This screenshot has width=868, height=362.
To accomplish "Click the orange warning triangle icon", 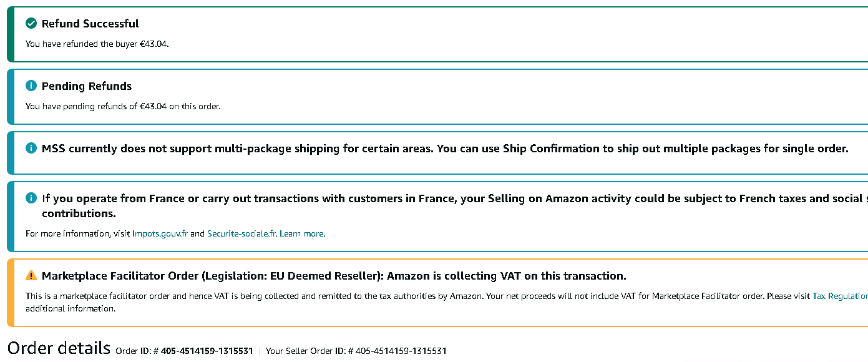I will pyautogui.click(x=31, y=276).
